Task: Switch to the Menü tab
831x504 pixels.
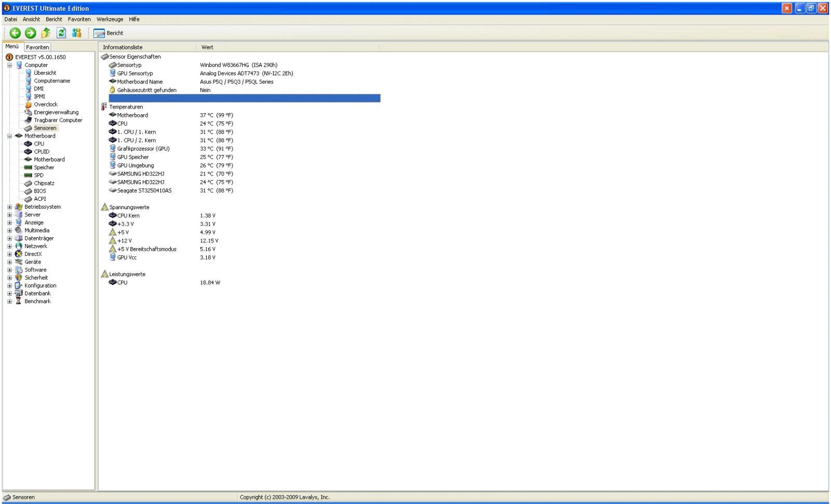Action: 12,47
